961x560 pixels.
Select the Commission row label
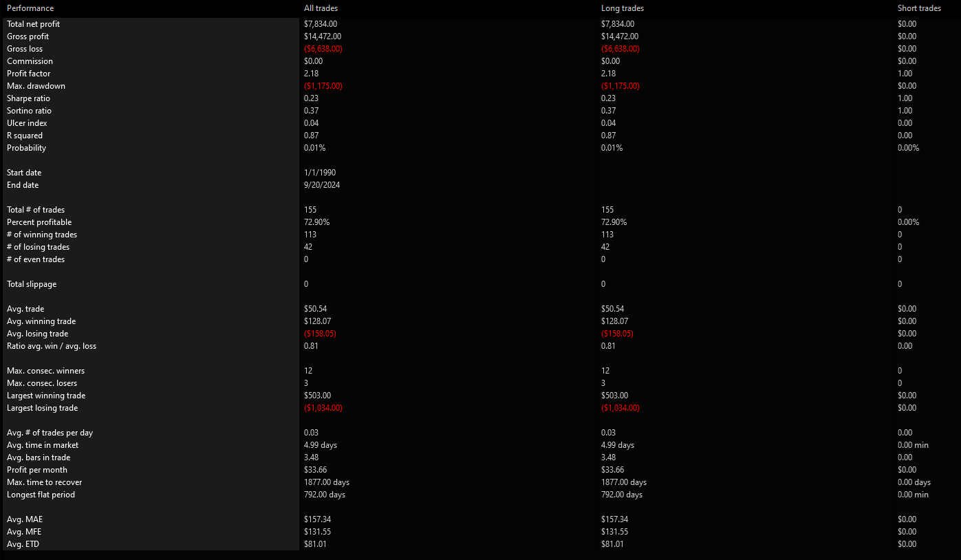pyautogui.click(x=30, y=61)
